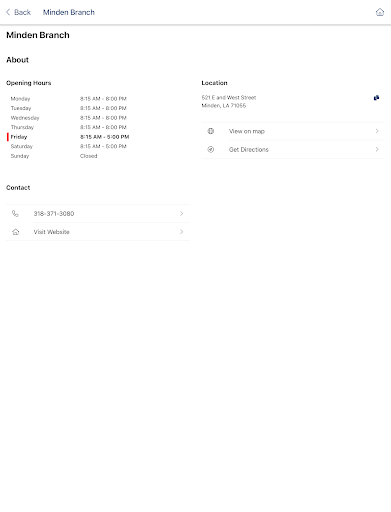Viewport: 391px width, 512px height.
Task: Select the Tuesday opening hours row
Action: point(68,108)
